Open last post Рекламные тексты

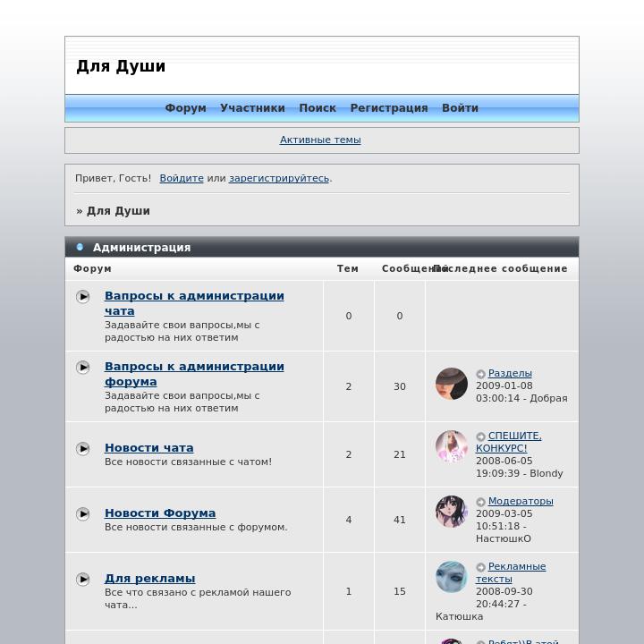[511, 572]
